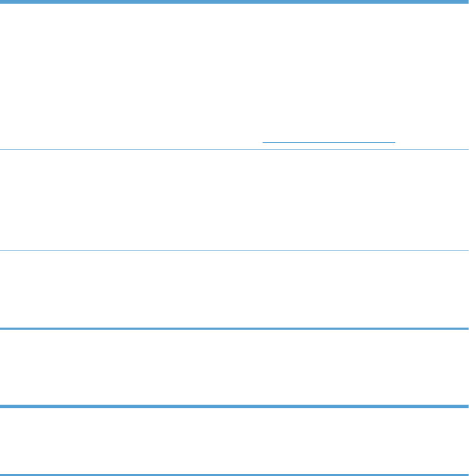Click the first thick blue separator mid-page
This screenshot has width=469, height=476.
click(x=234, y=328)
